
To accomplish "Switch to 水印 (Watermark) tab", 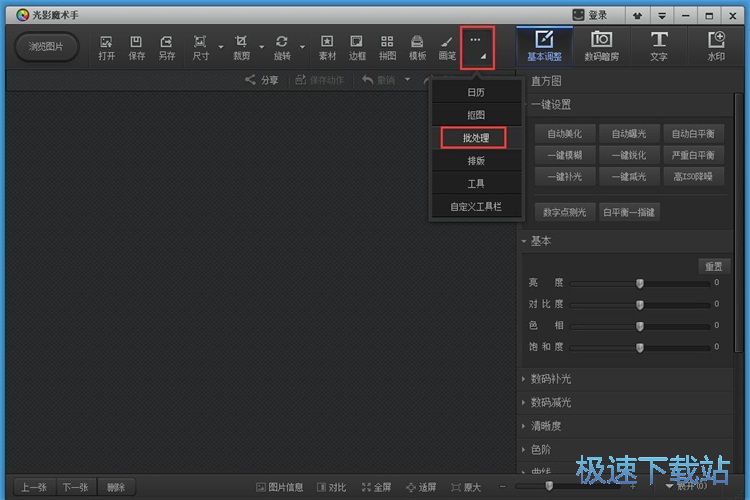I will coord(716,46).
